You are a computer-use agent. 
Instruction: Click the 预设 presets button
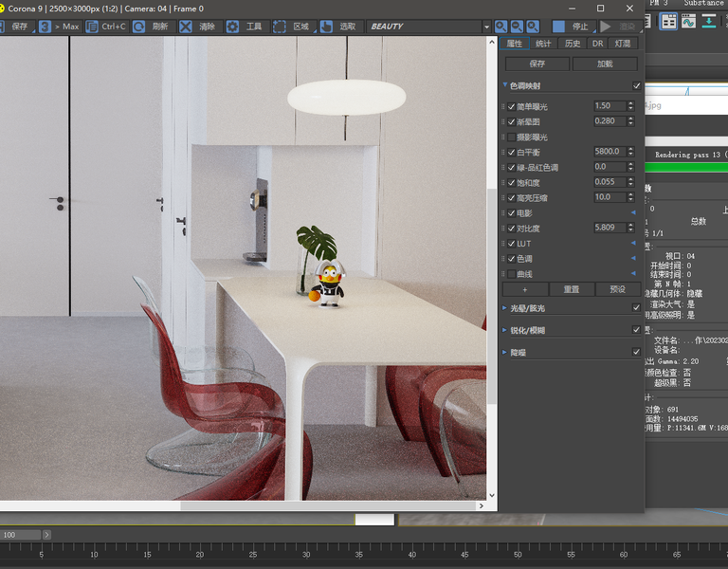click(617, 289)
